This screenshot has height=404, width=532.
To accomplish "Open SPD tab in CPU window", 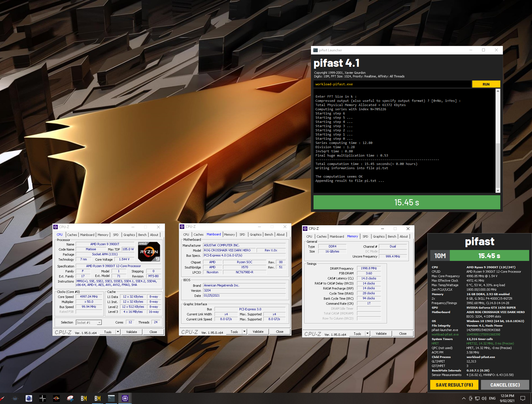I will pos(116,235).
